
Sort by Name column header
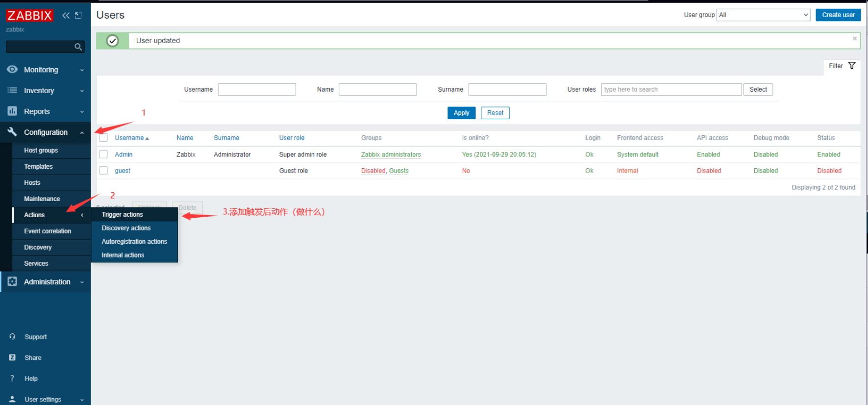click(x=185, y=138)
